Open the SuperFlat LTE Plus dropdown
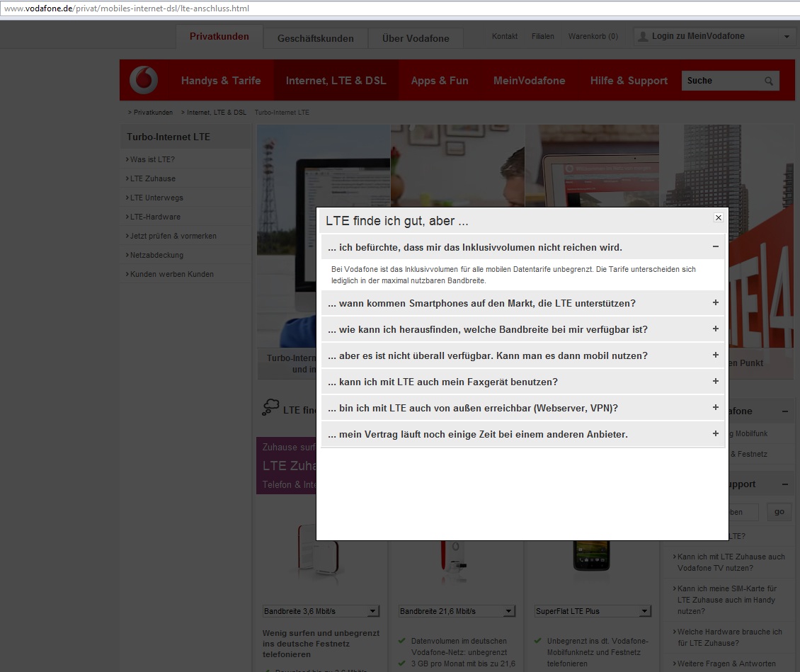Viewport: 800px width, 672px height. (593, 611)
